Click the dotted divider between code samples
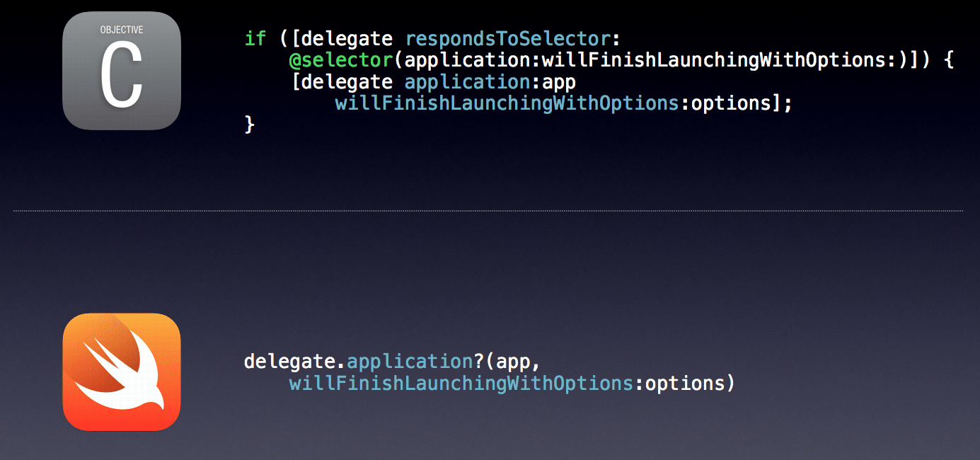The image size is (980, 460). 488,211
